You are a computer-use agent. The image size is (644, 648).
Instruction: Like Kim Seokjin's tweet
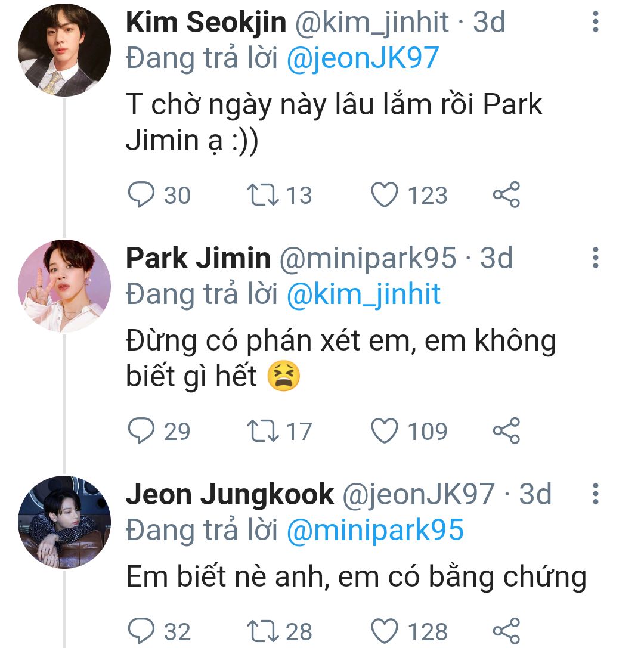pos(385,196)
